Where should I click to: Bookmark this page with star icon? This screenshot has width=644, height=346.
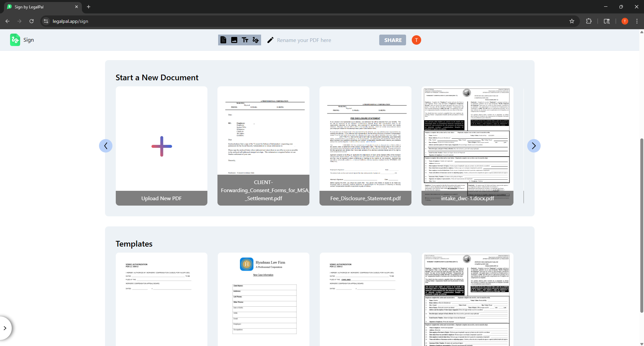[572, 21]
